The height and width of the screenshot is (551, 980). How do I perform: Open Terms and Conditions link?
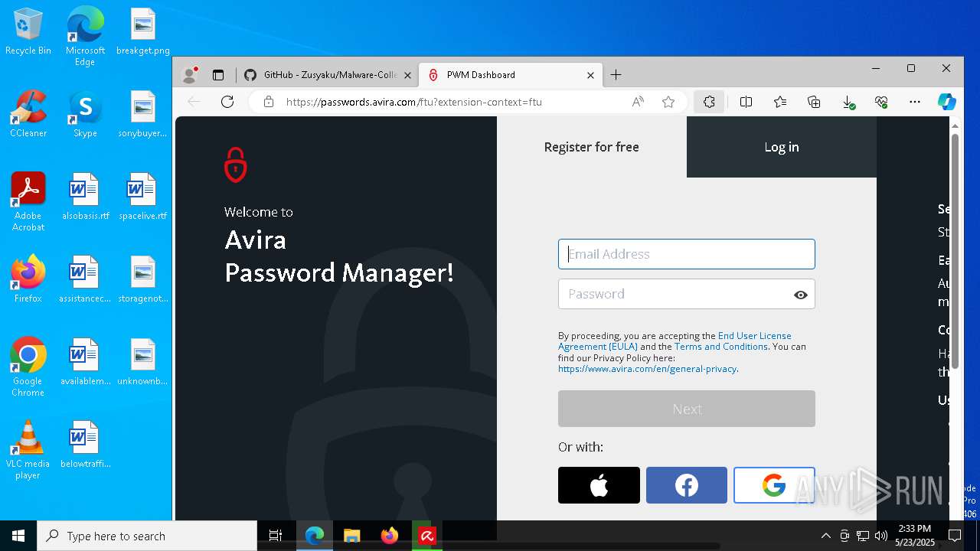(721, 347)
